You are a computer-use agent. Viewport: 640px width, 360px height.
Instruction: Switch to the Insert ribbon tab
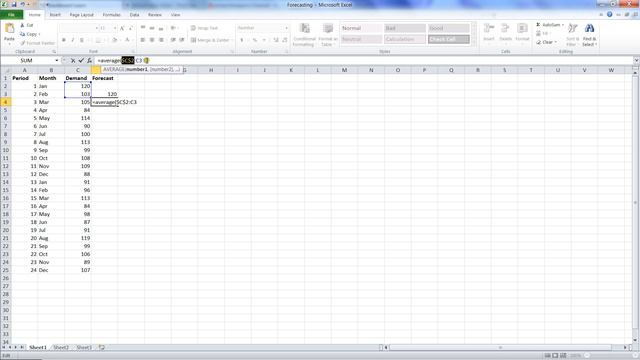tap(55, 15)
